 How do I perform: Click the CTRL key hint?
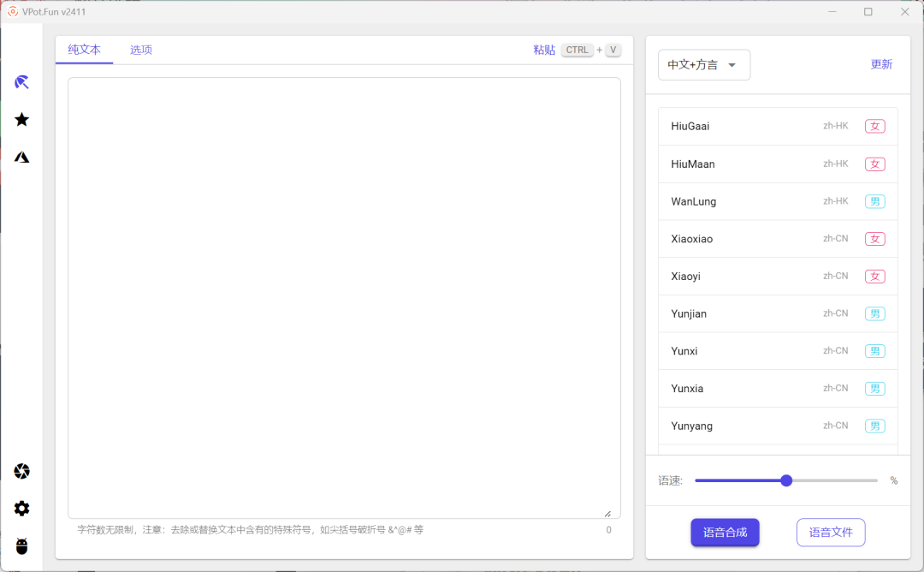[x=577, y=51]
